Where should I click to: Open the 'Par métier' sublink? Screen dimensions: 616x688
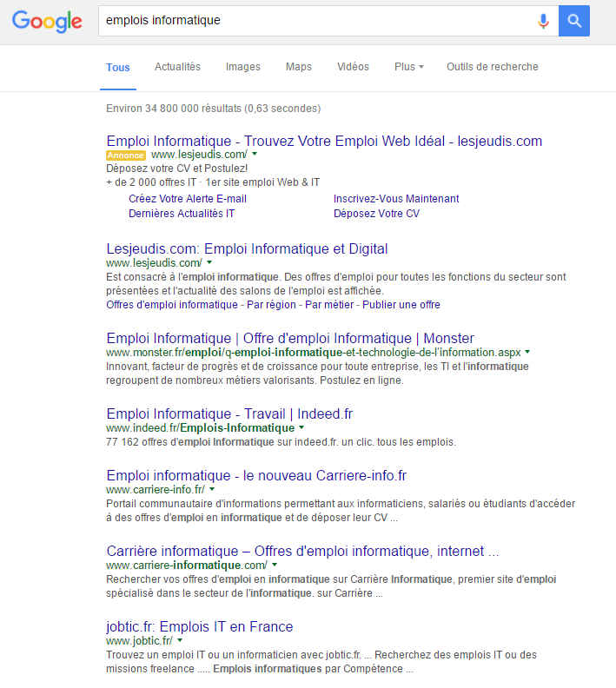click(x=329, y=305)
